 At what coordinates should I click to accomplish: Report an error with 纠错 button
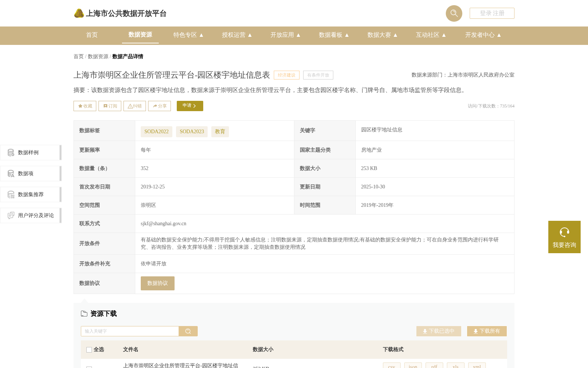pyautogui.click(x=135, y=106)
